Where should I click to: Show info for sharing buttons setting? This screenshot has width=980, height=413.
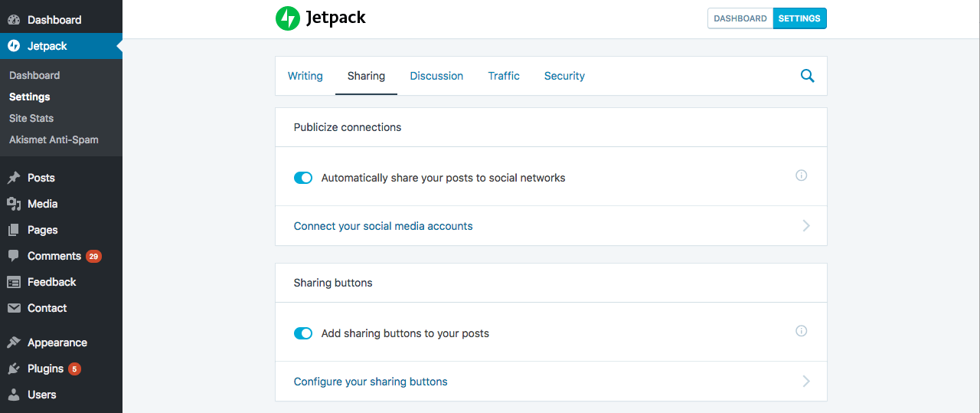pos(802,331)
